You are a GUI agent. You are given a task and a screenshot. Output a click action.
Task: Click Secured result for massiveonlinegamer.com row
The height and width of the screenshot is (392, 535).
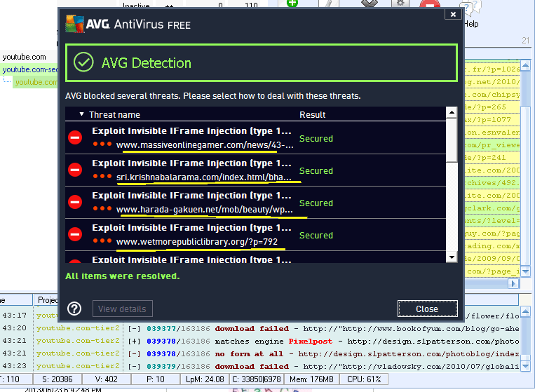pos(316,139)
